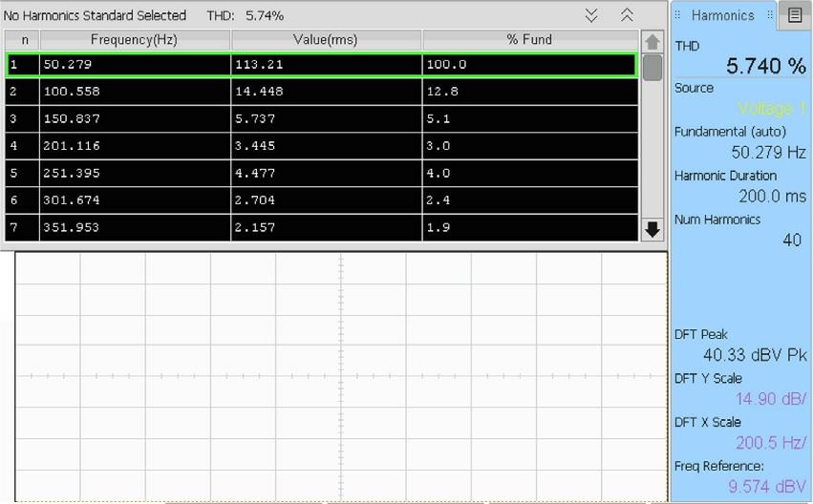Screen dimensions: 813x504
Task: Set the Freq Reference 9.574 dBV value
Action: [x=766, y=486]
